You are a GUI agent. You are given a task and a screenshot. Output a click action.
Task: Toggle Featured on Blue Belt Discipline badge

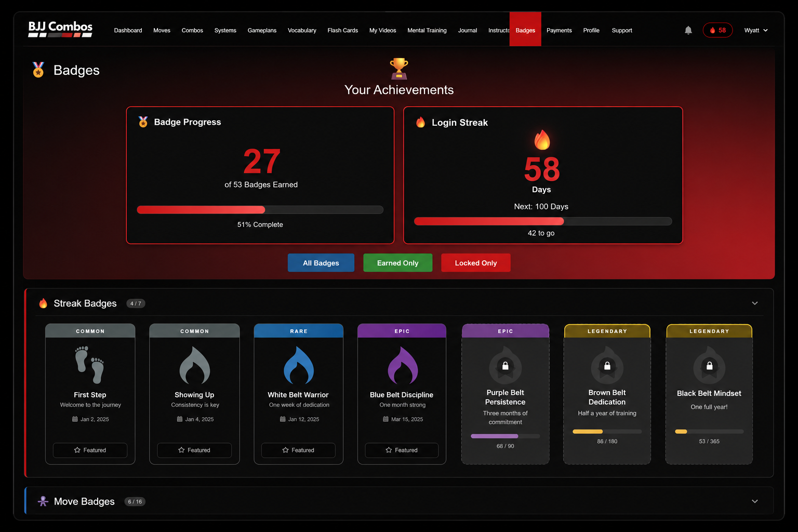(402, 450)
